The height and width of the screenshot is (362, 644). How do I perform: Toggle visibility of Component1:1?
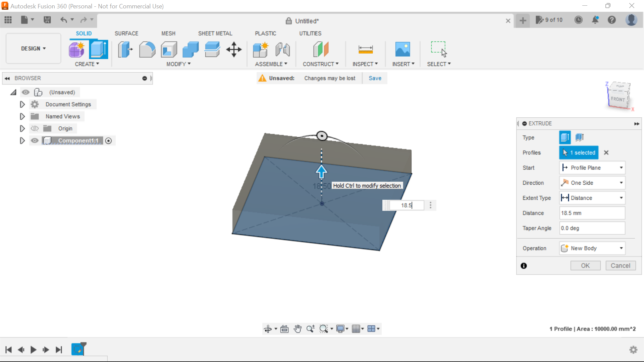click(x=34, y=140)
